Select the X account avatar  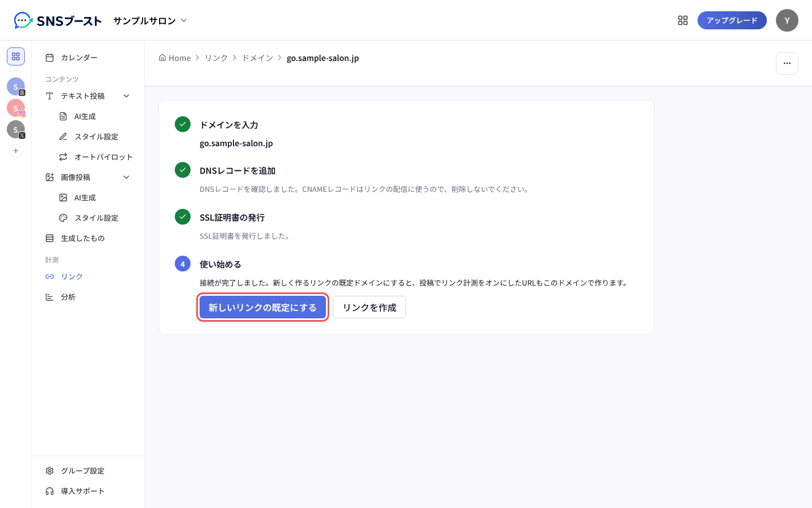(x=16, y=129)
